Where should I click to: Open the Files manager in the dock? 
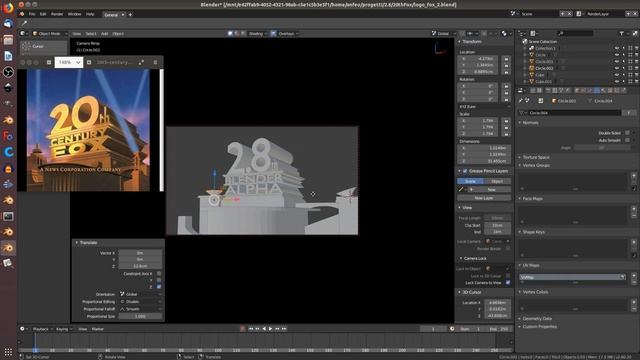[8, 40]
